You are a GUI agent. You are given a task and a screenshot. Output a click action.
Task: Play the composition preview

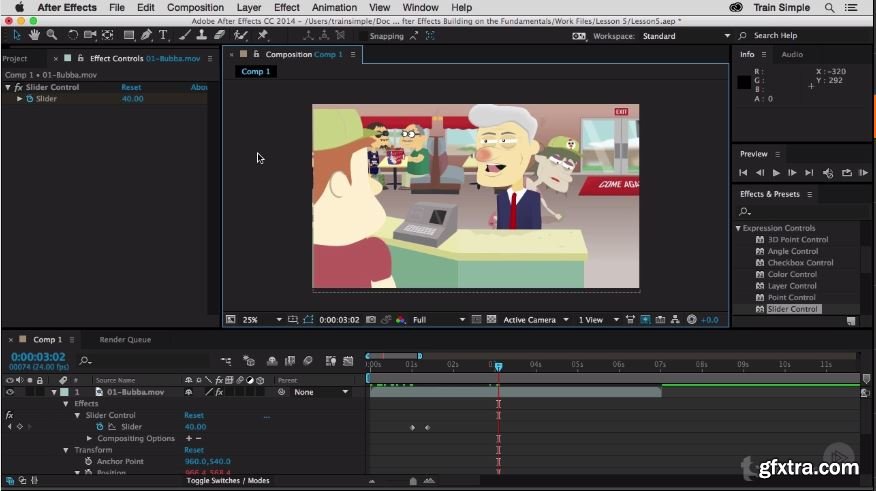click(x=776, y=173)
